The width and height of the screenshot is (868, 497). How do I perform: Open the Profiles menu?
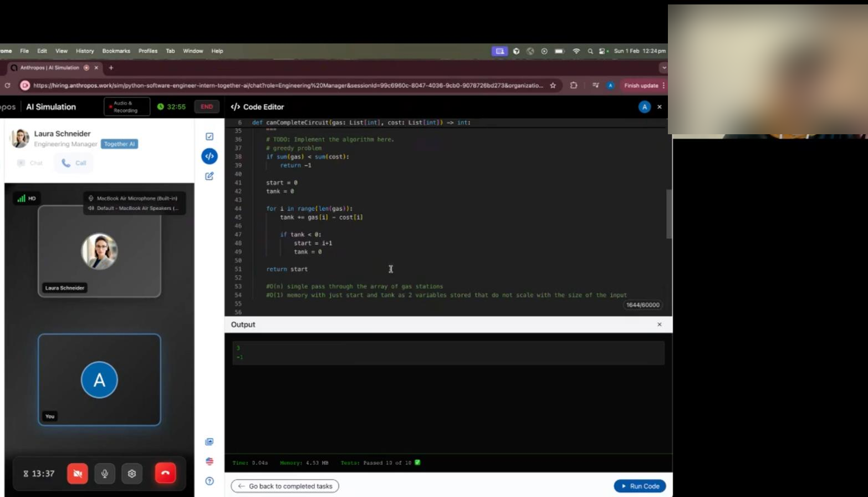(x=148, y=51)
